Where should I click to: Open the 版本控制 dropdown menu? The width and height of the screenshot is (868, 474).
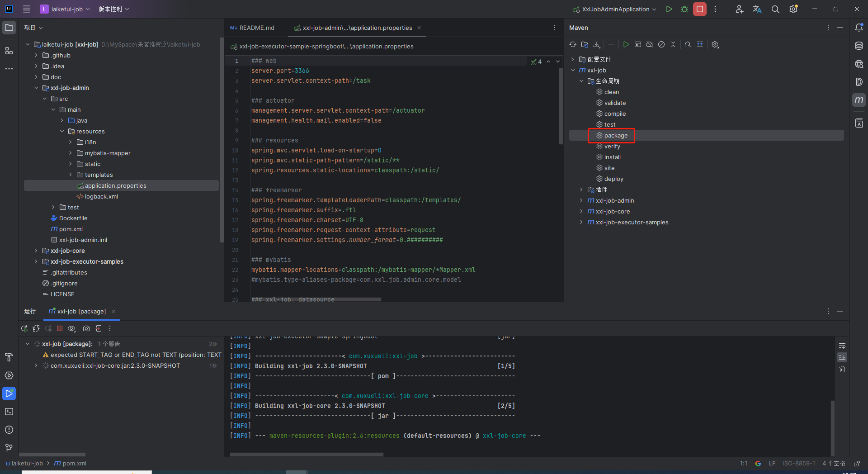(114, 9)
